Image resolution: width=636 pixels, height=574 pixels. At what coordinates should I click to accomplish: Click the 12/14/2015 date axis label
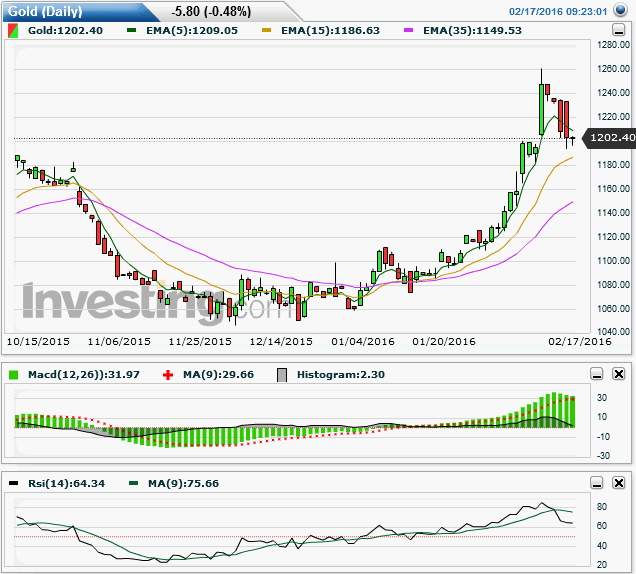[x=281, y=342]
